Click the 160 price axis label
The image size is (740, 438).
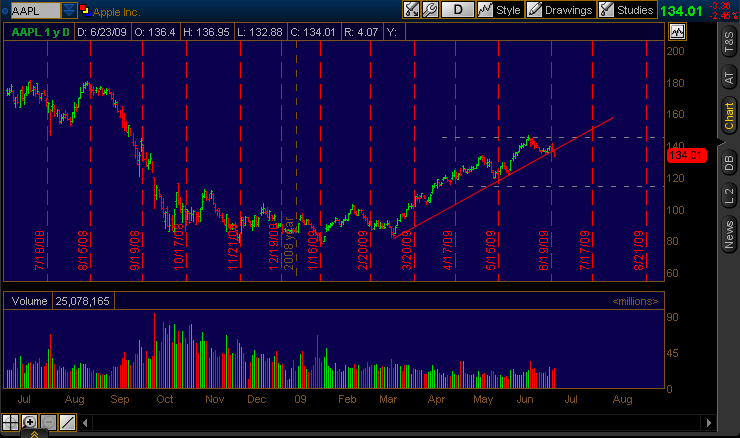coord(675,114)
